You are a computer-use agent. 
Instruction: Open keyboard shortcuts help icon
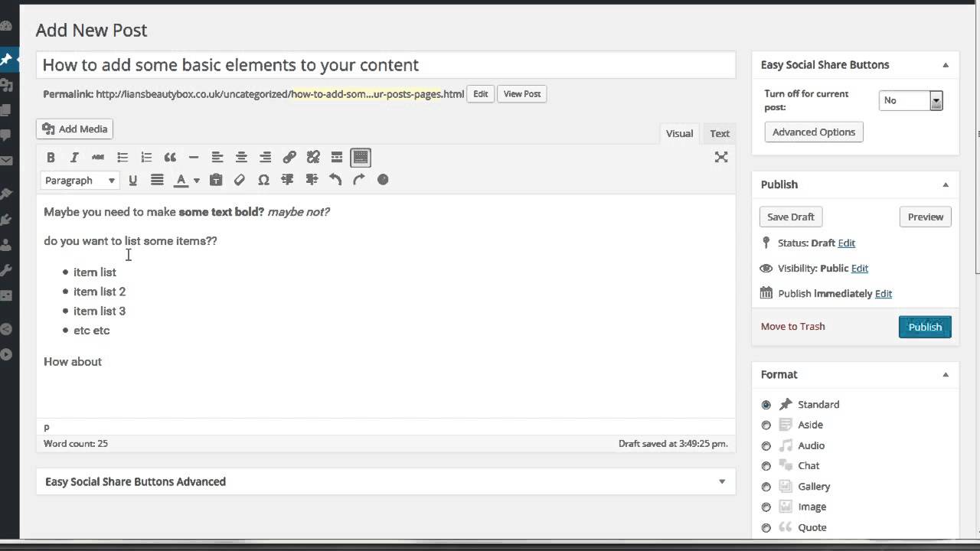pyautogui.click(x=383, y=180)
